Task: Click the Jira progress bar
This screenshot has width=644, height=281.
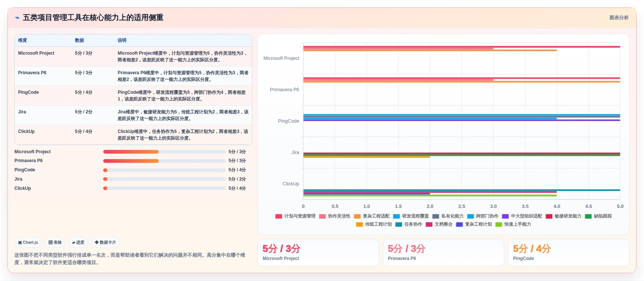Action: coord(164,179)
